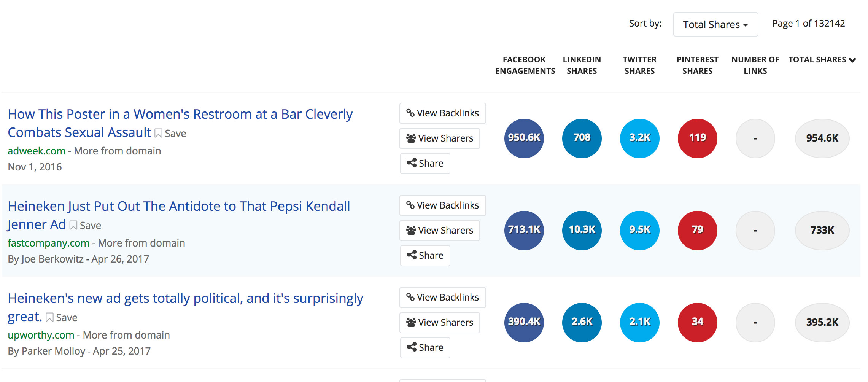Open the fastcompany.com domain link
The image size is (868, 382).
(x=48, y=243)
